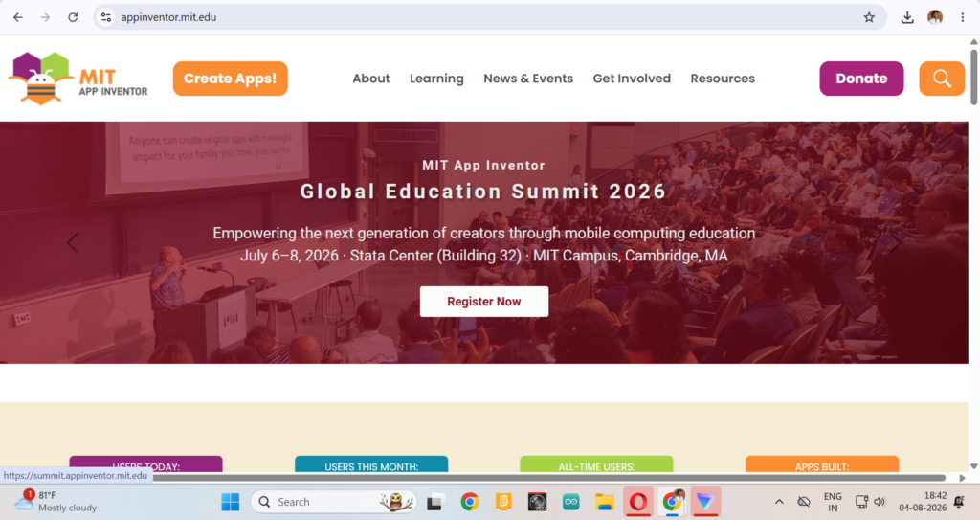Click Register Now for the summit
Screen dimensions: 980x520
[484, 302]
